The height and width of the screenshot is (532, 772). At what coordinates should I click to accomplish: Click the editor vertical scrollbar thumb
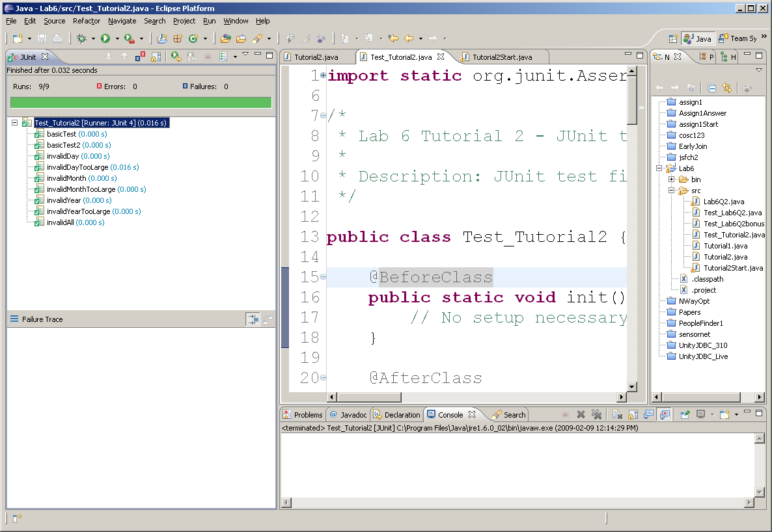pyautogui.click(x=632, y=100)
